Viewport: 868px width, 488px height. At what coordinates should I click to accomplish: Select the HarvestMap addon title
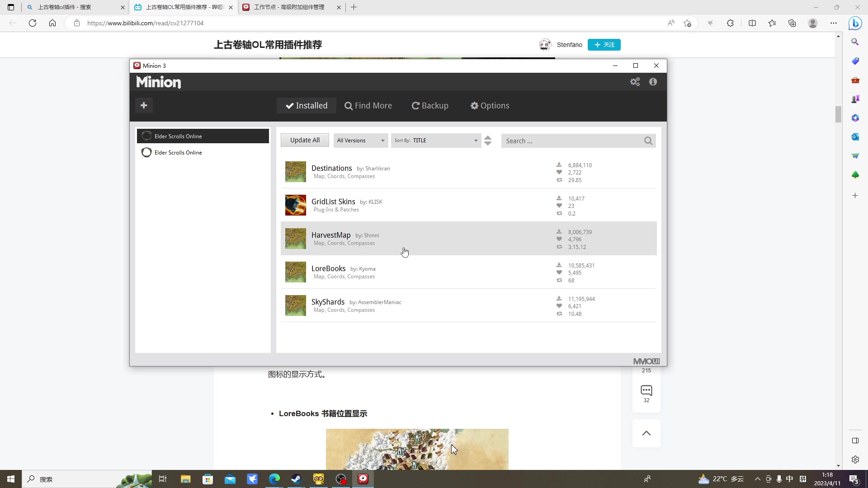tap(331, 235)
